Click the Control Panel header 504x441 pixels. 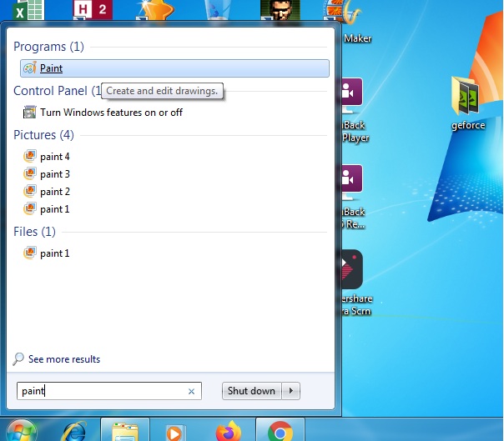58,91
